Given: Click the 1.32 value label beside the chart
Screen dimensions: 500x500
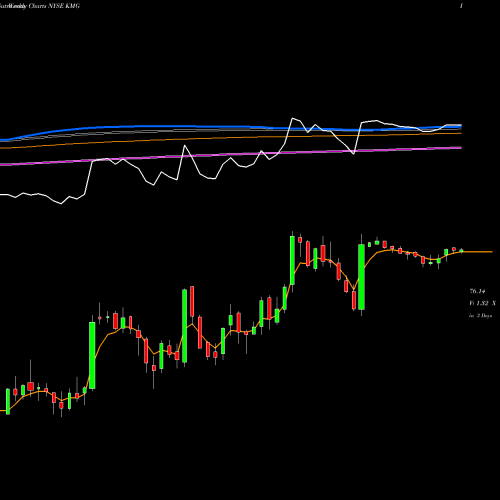Looking at the screenshot, I should (482, 303).
